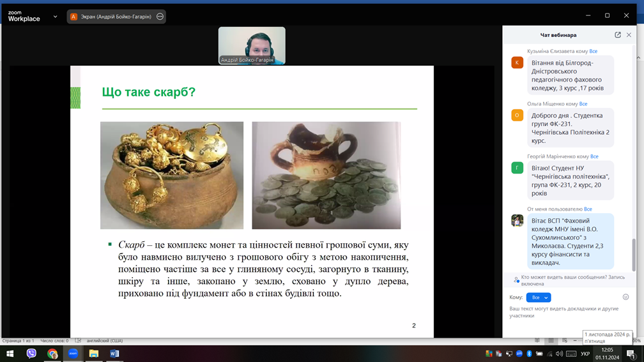This screenshot has height=362, width=644.
Task: Close the webinar chat panel
Action: point(629,35)
